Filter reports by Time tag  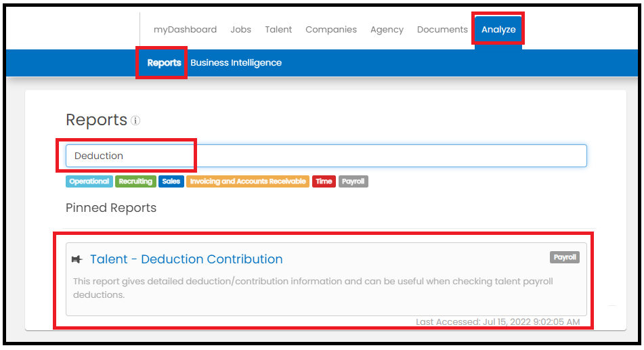point(324,181)
